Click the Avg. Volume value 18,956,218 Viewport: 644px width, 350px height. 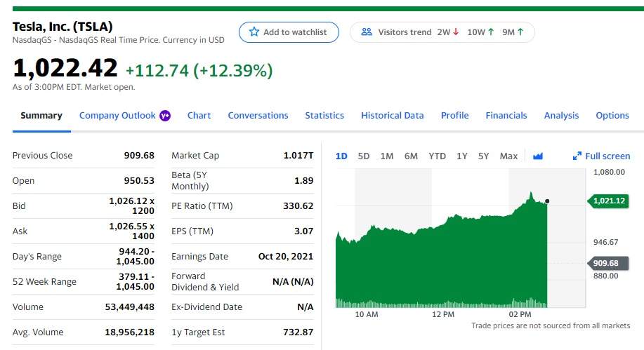coord(130,332)
